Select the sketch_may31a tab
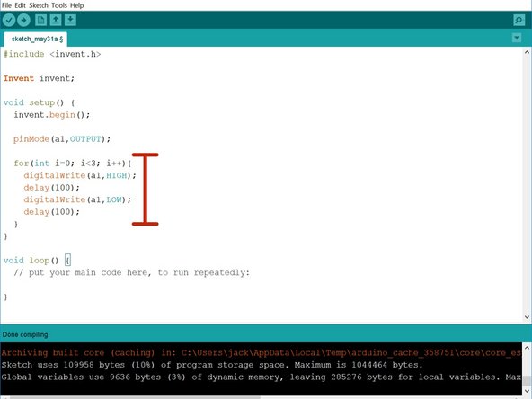Image resolution: width=532 pixels, height=399 pixels. 36,39
